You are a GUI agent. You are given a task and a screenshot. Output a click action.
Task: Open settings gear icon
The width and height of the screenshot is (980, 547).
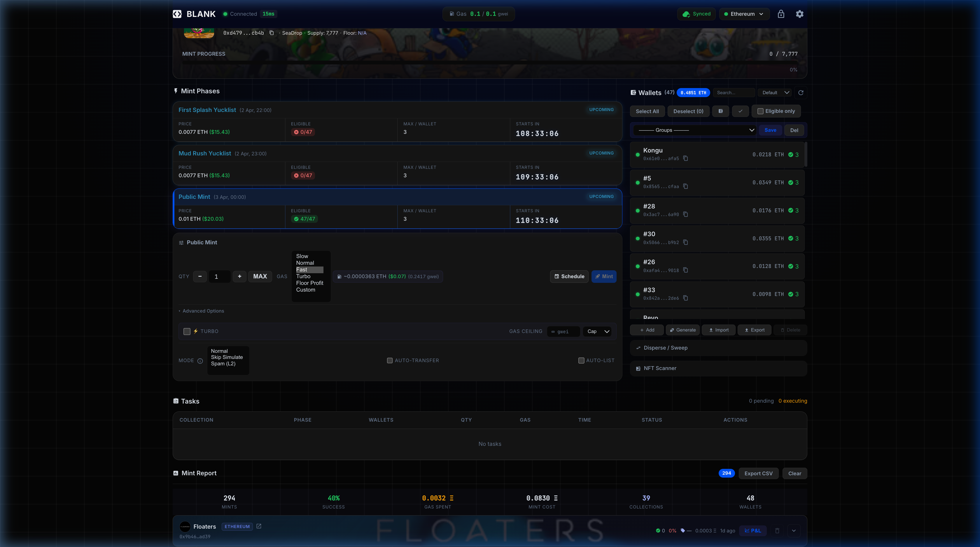(x=799, y=14)
